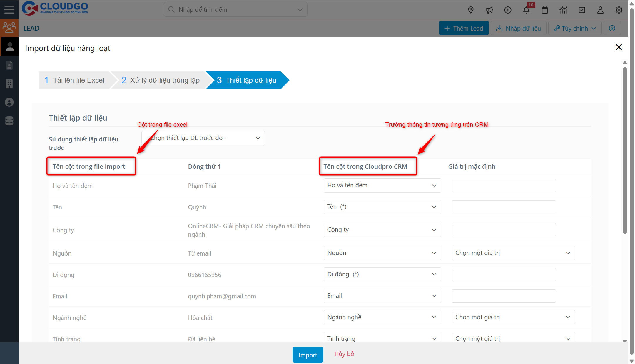
Task: Click default value field for Di động
Action: pyautogui.click(x=503, y=274)
